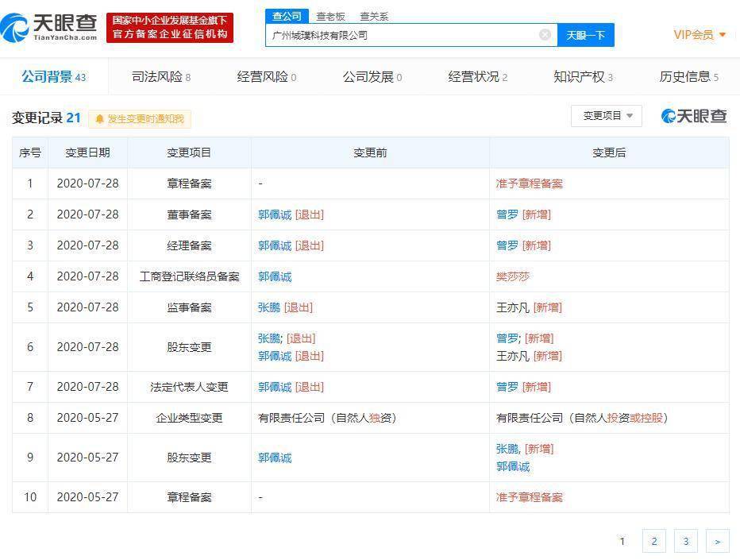
Task: Open 曾罗 link in 董事备案 row
Action: click(507, 214)
